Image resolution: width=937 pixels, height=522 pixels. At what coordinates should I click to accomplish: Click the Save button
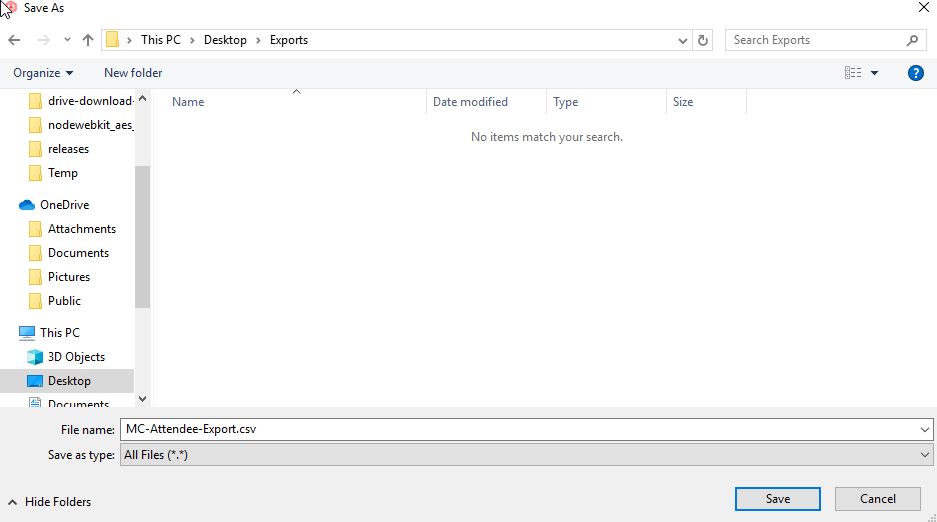777,499
